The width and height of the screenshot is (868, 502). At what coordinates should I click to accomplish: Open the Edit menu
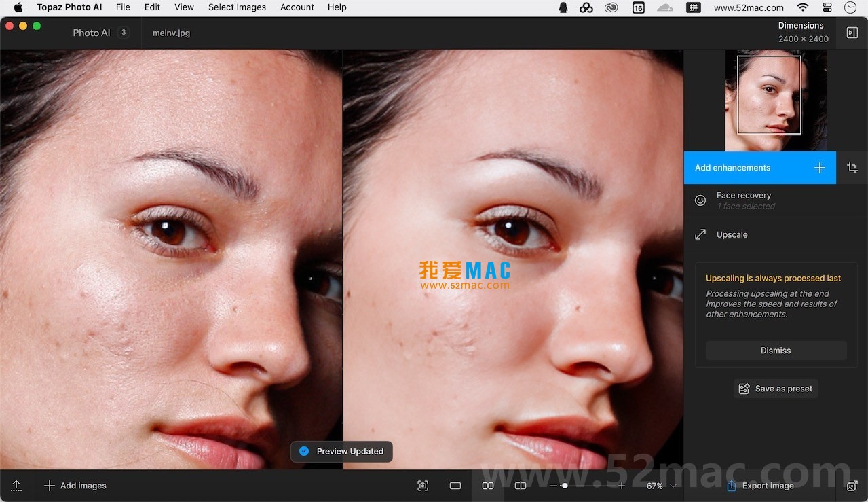click(152, 7)
